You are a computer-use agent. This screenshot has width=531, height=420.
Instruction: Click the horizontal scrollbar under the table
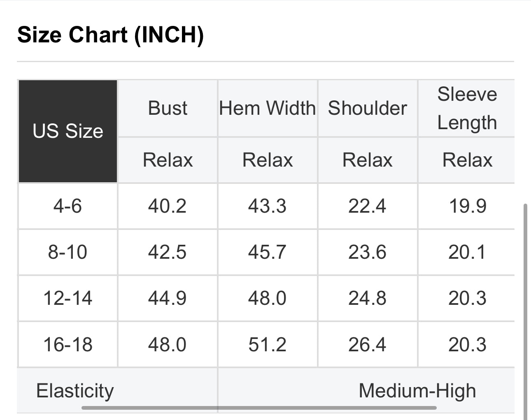(x=259, y=408)
